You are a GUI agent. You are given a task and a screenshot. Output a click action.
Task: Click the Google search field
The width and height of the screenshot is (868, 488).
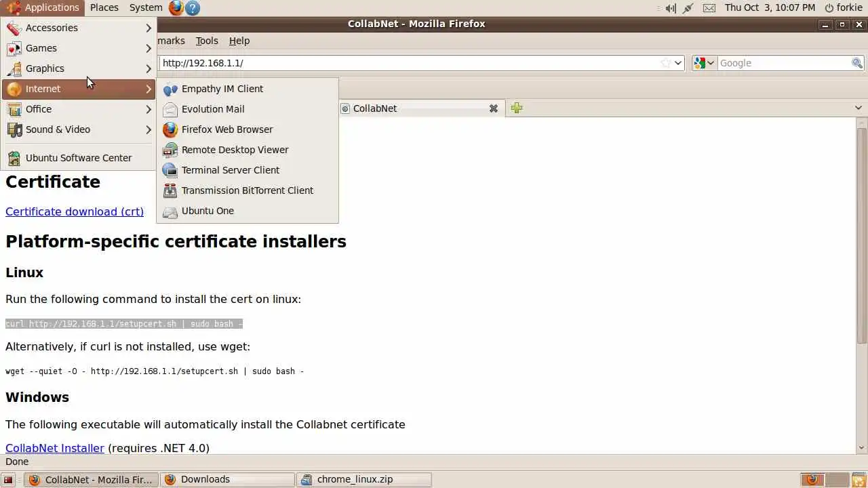coord(784,63)
